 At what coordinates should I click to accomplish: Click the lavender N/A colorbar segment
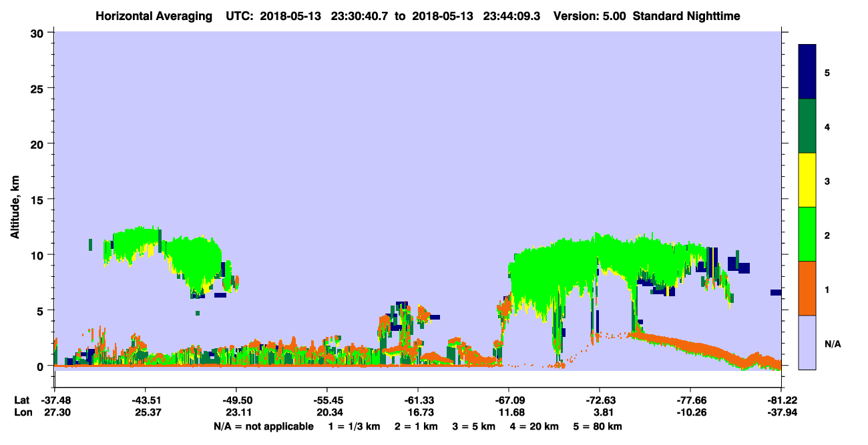click(807, 342)
